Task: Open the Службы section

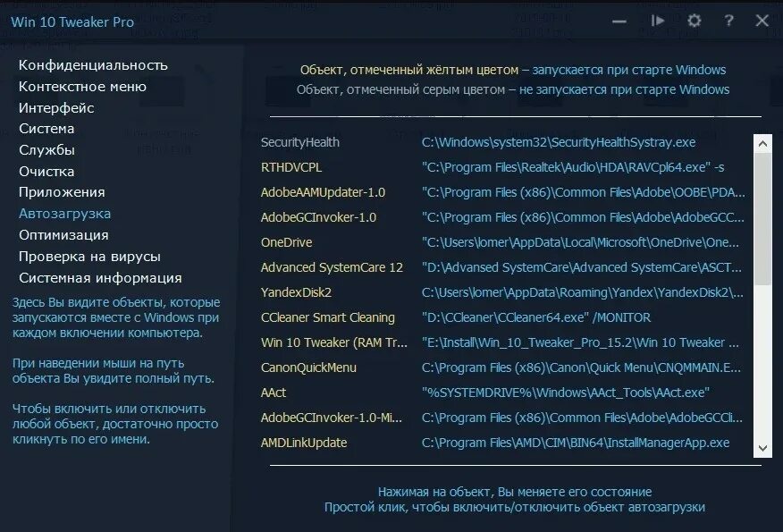Action: tap(47, 150)
